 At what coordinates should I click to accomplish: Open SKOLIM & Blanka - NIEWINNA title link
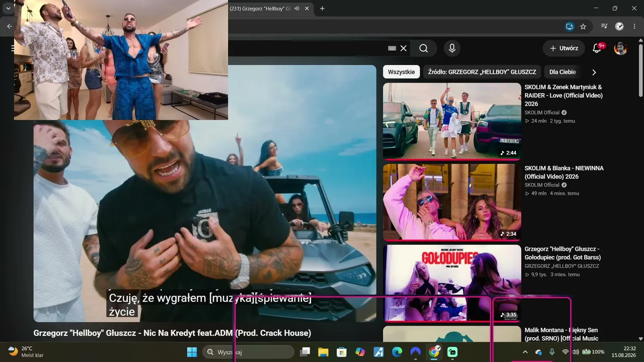tap(564, 172)
